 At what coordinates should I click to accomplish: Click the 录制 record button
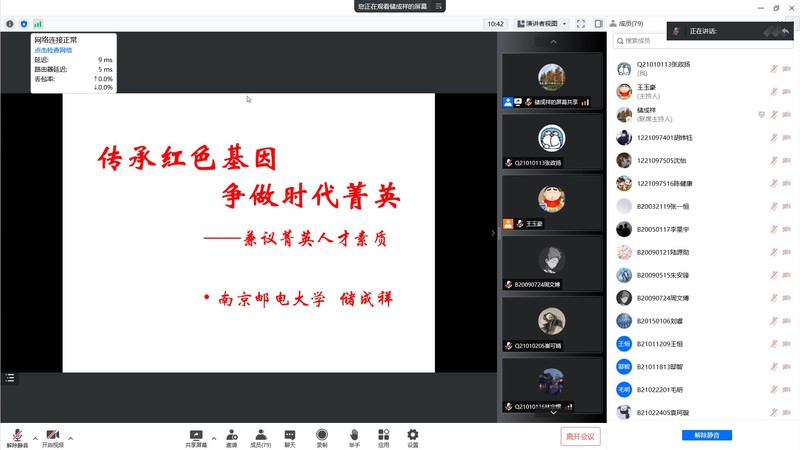(322, 437)
